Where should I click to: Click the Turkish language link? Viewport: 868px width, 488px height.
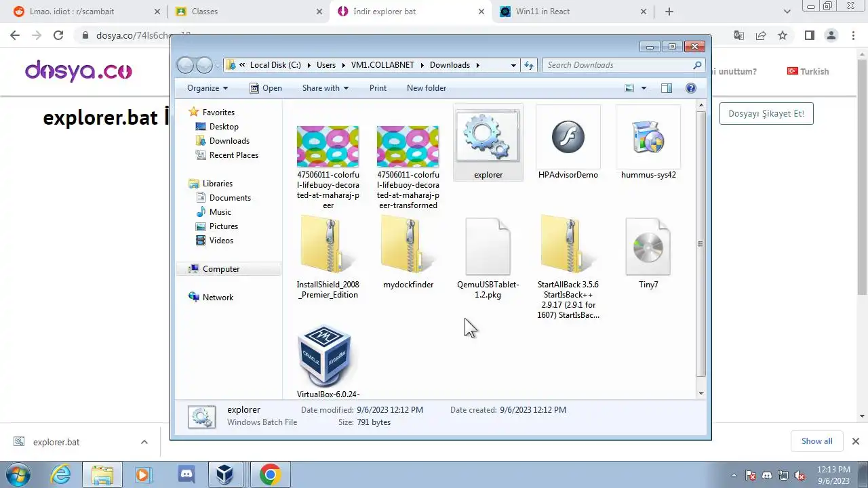pyautogui.click(x=808, y=71)
